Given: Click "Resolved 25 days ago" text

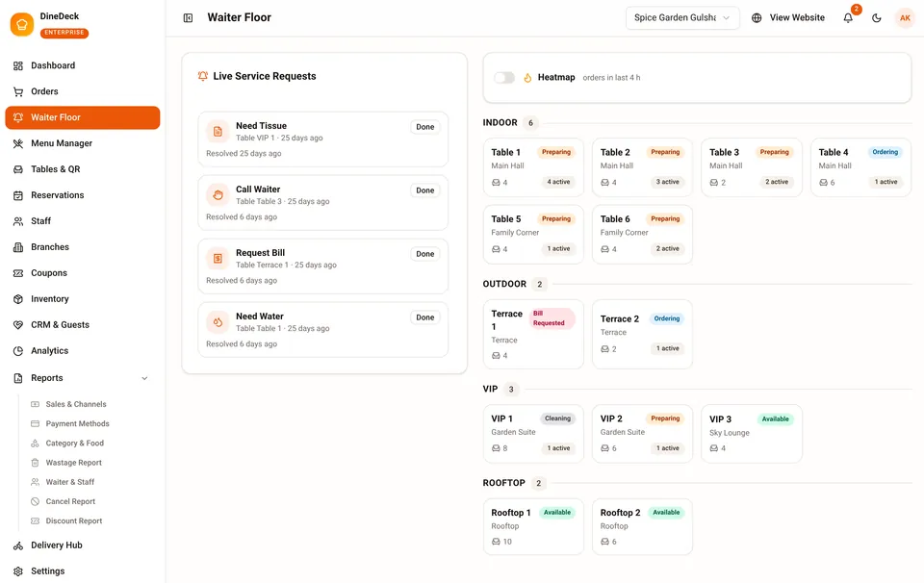Looking at the screenshot, I should point(244,153).
